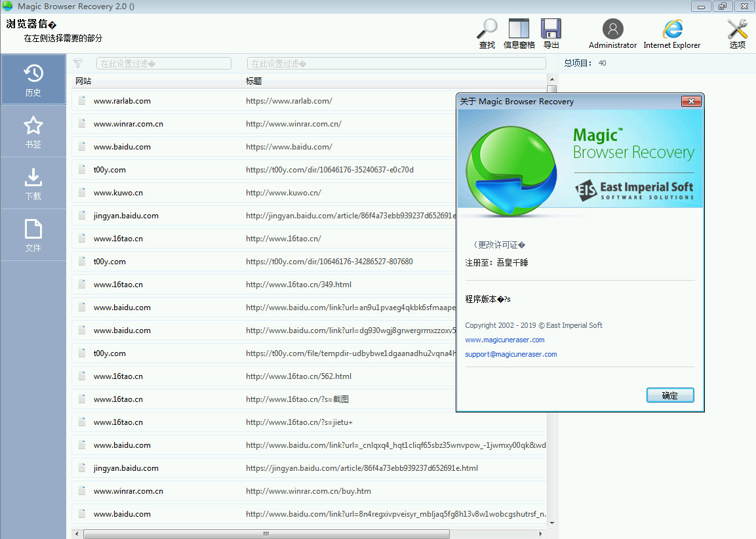Click the Export floppy disk icon

pyautogui.click(x=551, y=30)
